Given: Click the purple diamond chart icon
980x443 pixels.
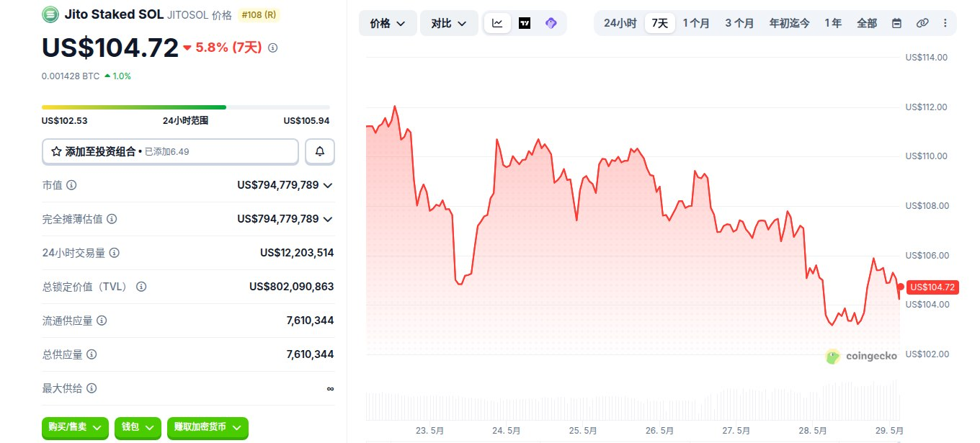Looking at the screenshot, I should (551, 23).
